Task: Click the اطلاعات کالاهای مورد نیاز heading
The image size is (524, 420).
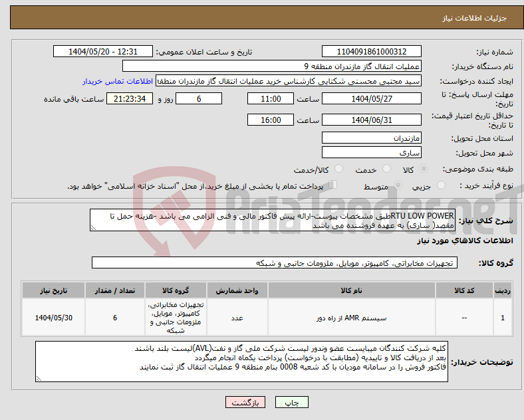Action: [465, 241]
